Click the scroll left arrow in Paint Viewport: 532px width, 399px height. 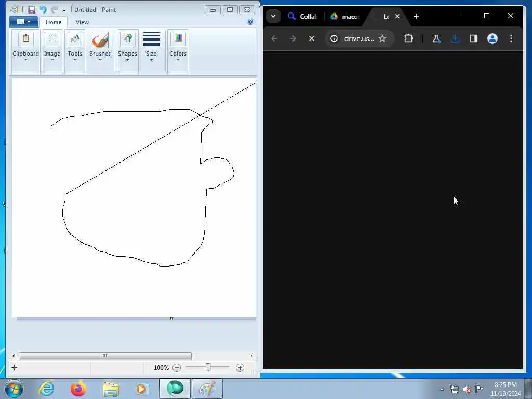click(x=14, y=356)
